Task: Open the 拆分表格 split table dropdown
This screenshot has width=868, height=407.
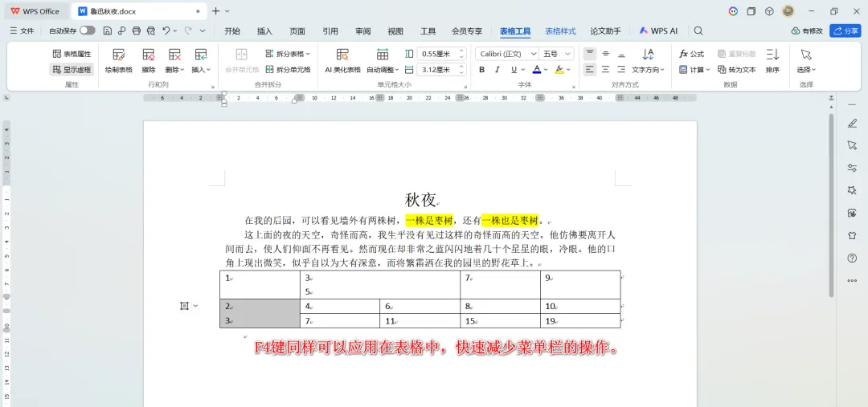Action: tap(287, 54)
